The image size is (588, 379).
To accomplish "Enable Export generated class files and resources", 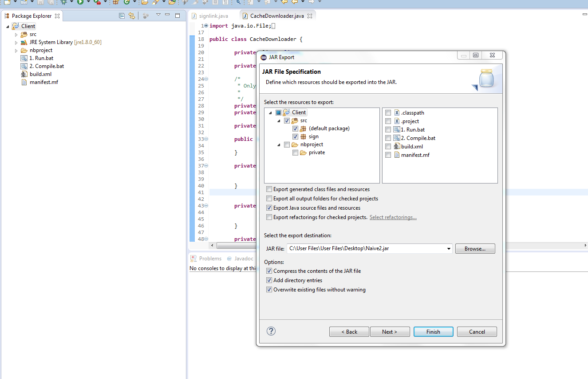I will 269,189.
